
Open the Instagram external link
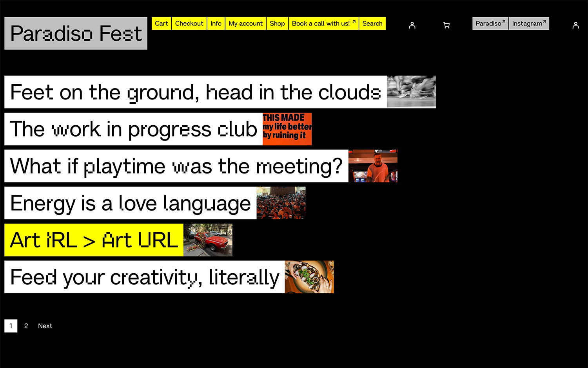(x=529, y=23)
